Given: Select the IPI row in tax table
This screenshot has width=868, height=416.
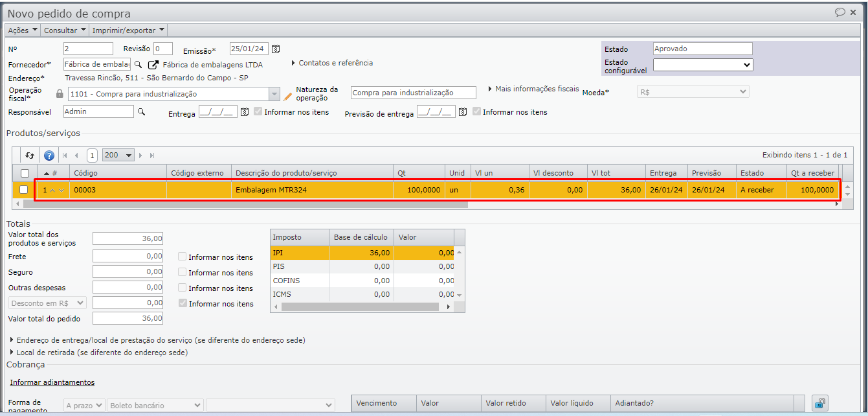Looking at the screenshot, I should pyautogui.click(x=362, y=253).
